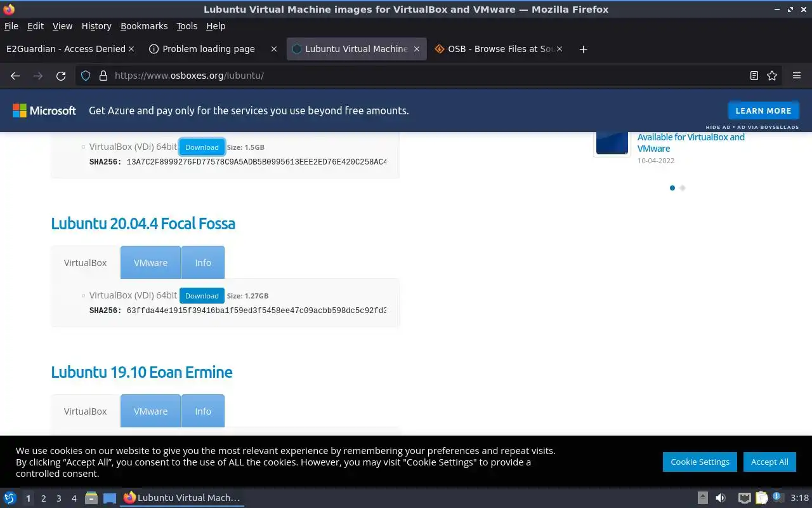The width and height of the screenshot is (812, 508).
Task: Close the Lubuntu Virtual Machine tab
Action: click(x=417, y=49)
